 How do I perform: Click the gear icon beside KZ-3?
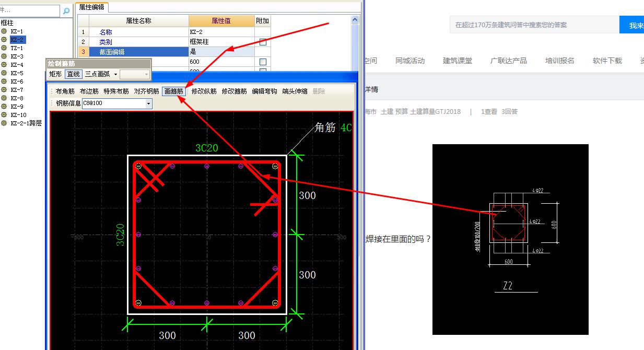pos(4,56)
